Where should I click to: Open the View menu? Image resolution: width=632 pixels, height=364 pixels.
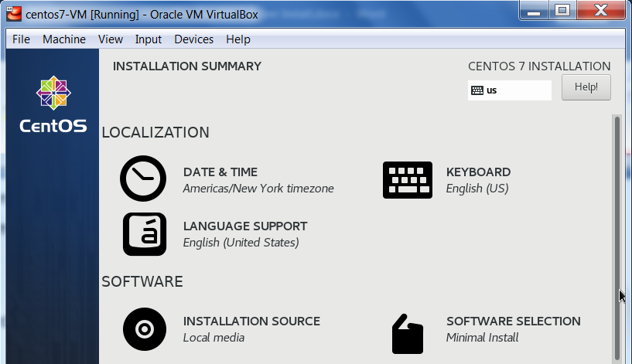coord(111,39)
